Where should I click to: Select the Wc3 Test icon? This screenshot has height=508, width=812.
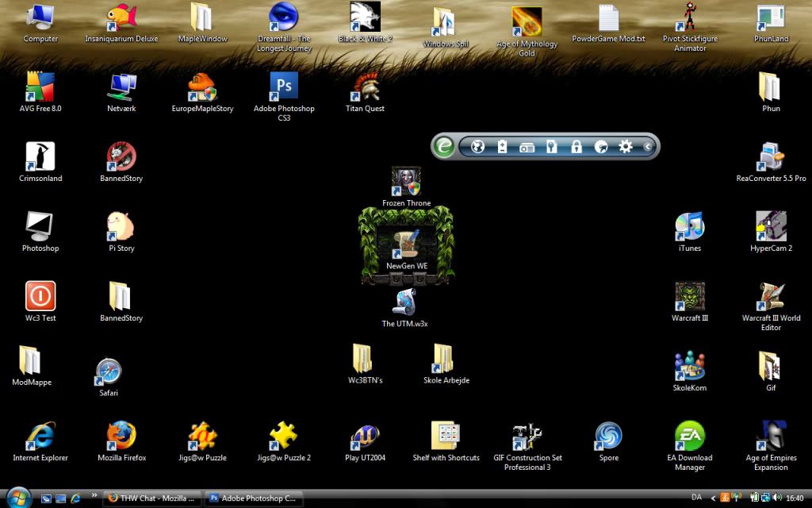click(40, 302)
